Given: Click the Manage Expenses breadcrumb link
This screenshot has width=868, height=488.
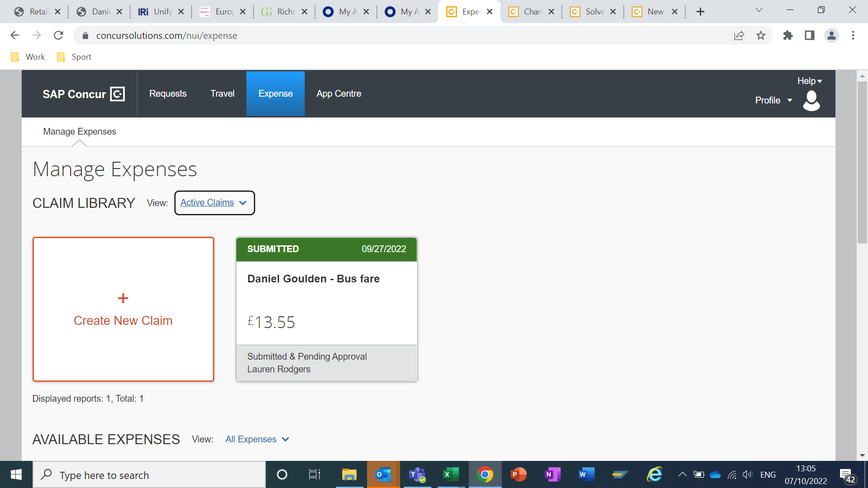Looking at the screenshot, I should pyautogui.click(x=79, y=131).
